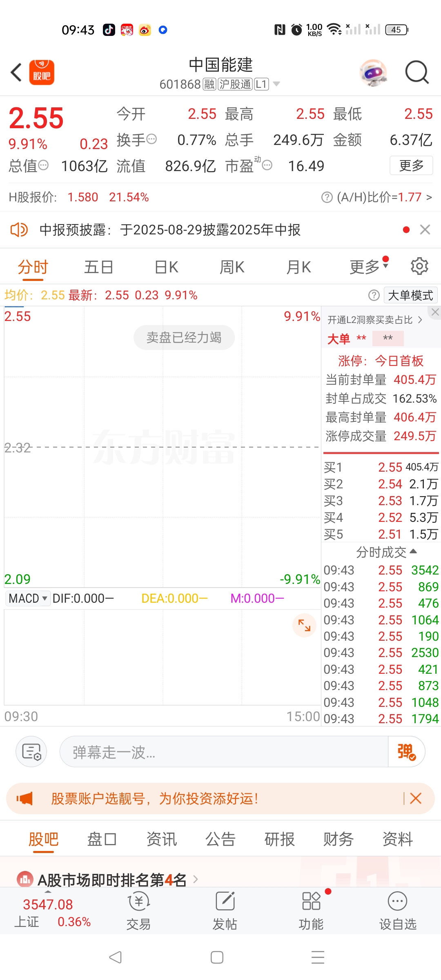Tap the 换手 info bubble icon
The width and height of the screenshot is (441, 980).
(x=151, y=139)
